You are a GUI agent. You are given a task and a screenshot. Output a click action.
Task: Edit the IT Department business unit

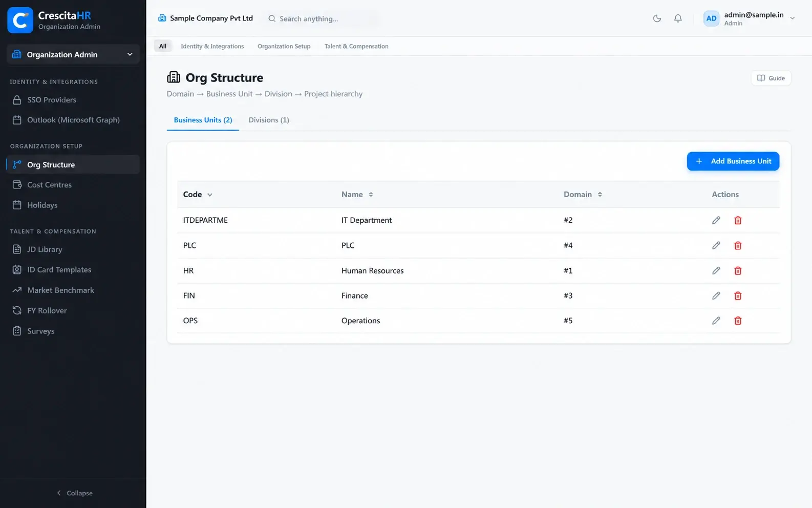716,220
